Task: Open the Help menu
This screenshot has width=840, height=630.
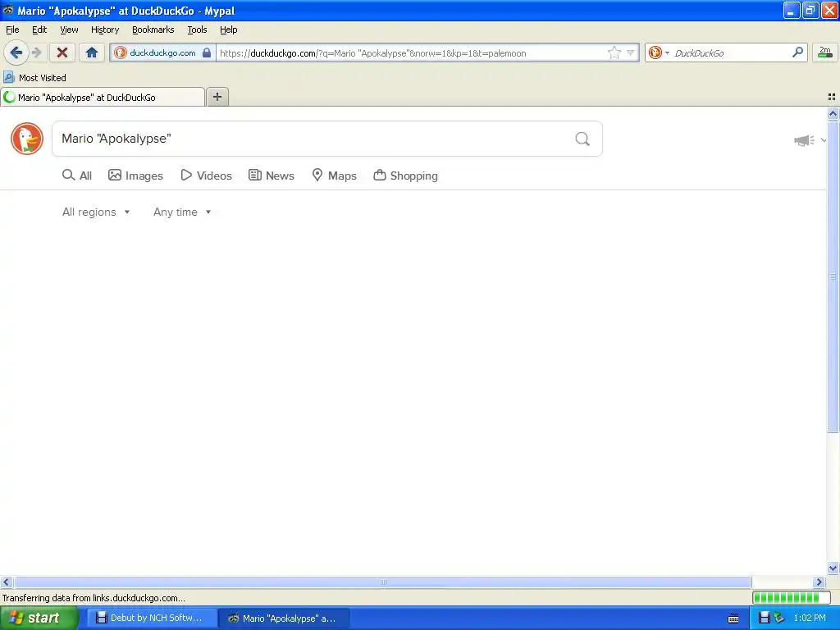Action: [x=229, y=30]
